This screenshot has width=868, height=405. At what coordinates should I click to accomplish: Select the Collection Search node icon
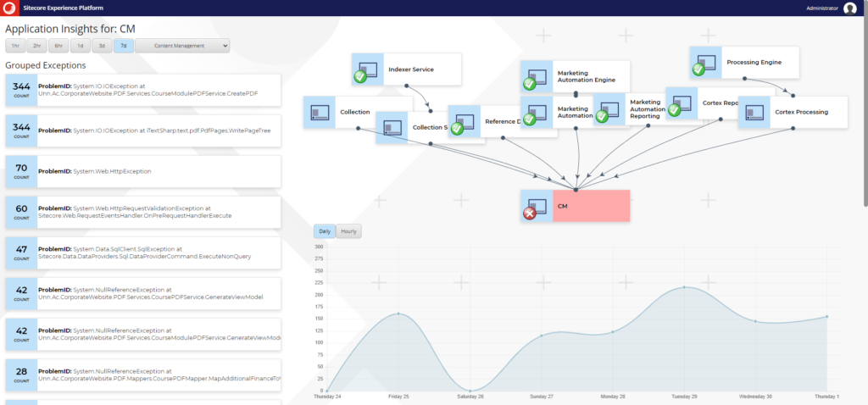tap(392, 128)
